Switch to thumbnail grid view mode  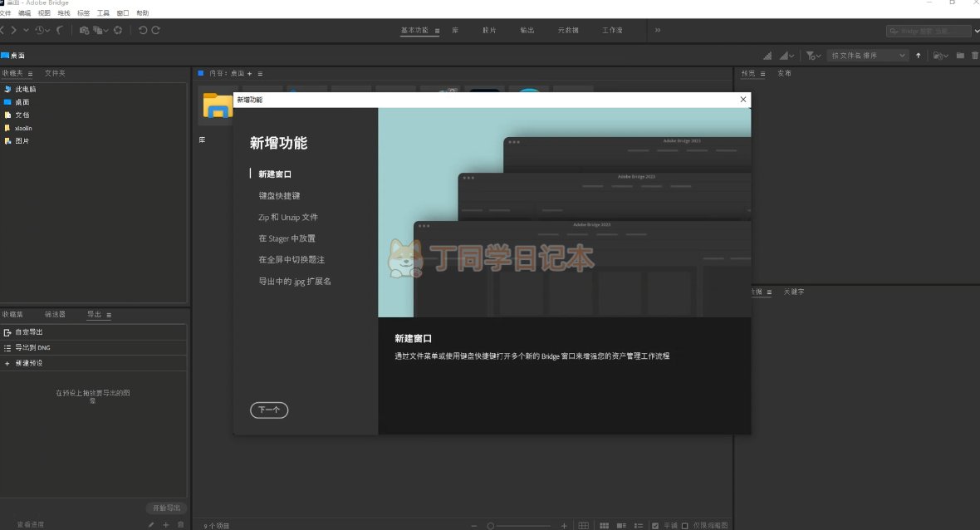[x=604, y=525]
